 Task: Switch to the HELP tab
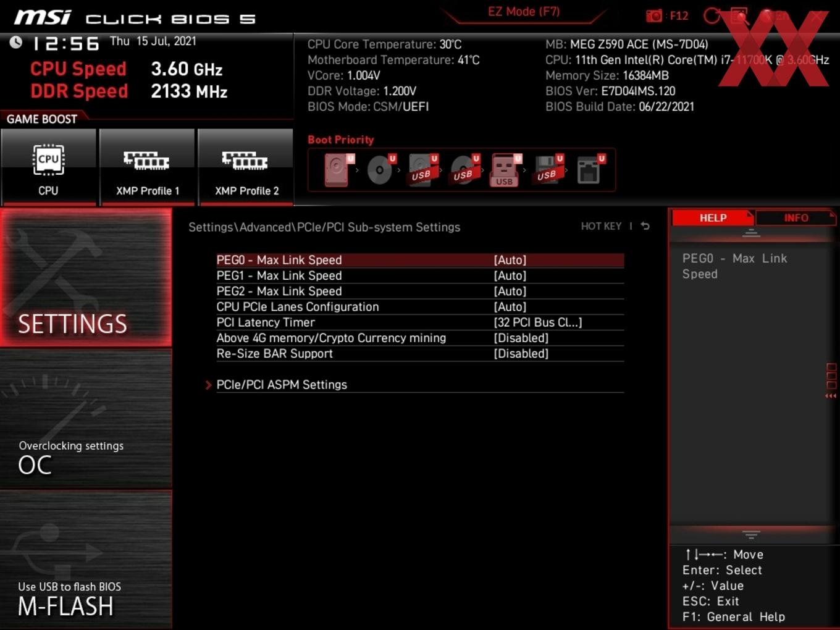pyautogui.click(x=713, y=217)
